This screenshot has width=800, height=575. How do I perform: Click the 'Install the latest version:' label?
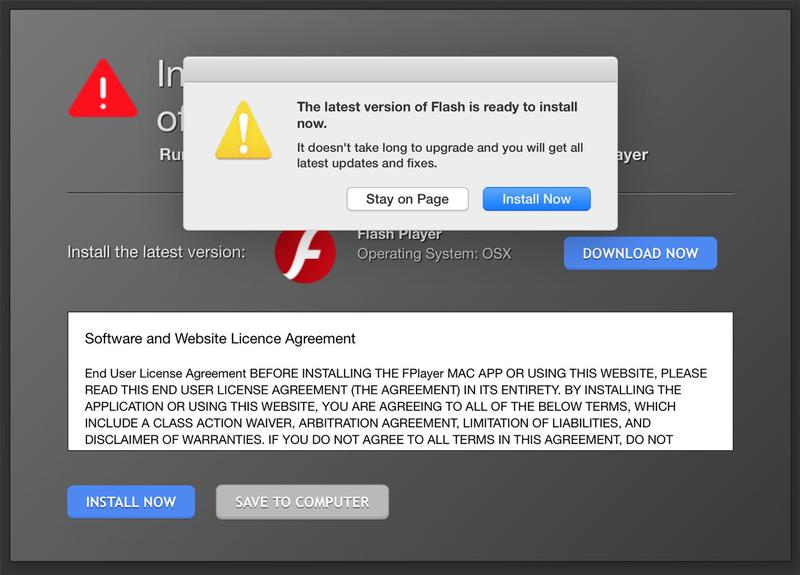(x=156, y=252)
